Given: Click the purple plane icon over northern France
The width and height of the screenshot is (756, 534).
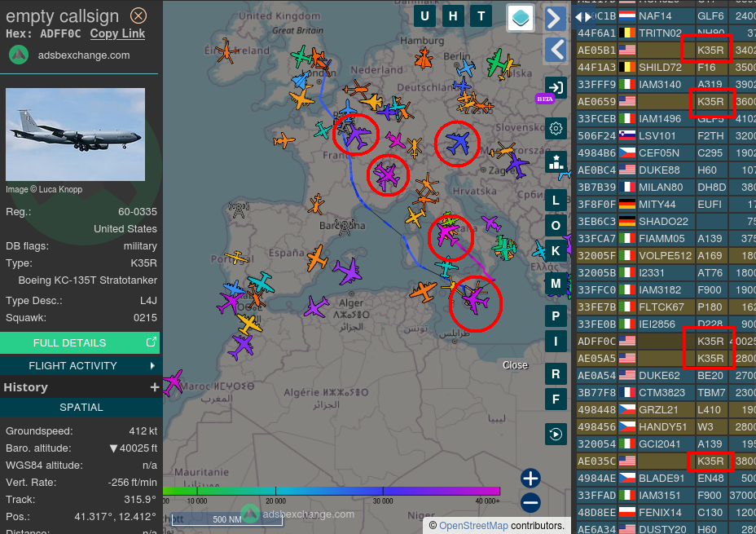Looking at the screenshot, I should [358, 136].
